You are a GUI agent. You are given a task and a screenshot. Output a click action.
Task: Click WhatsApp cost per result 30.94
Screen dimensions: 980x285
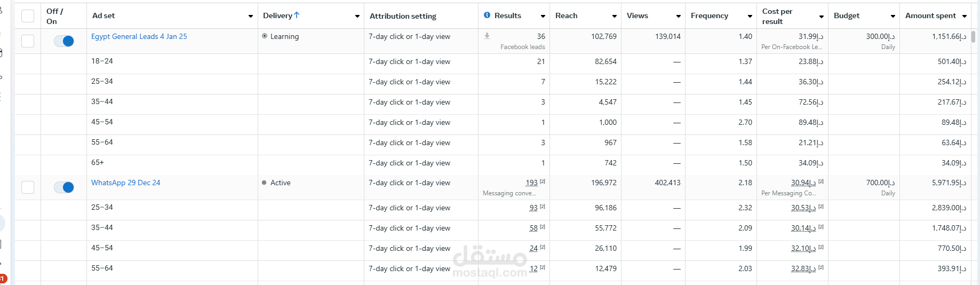[x=803, y=183]
